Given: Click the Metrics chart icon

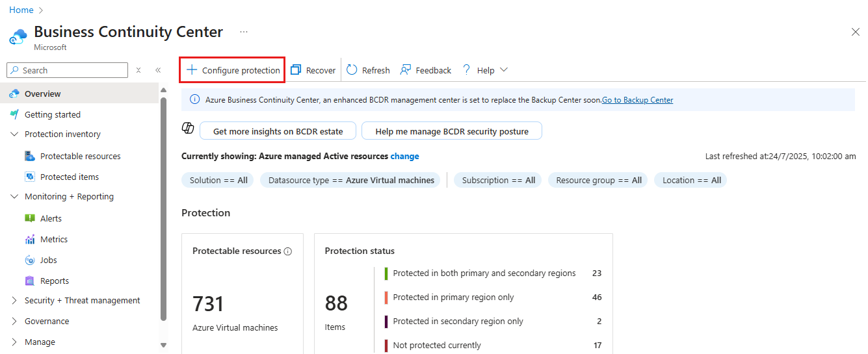Looking at the screenshot, I should (30, 239).
